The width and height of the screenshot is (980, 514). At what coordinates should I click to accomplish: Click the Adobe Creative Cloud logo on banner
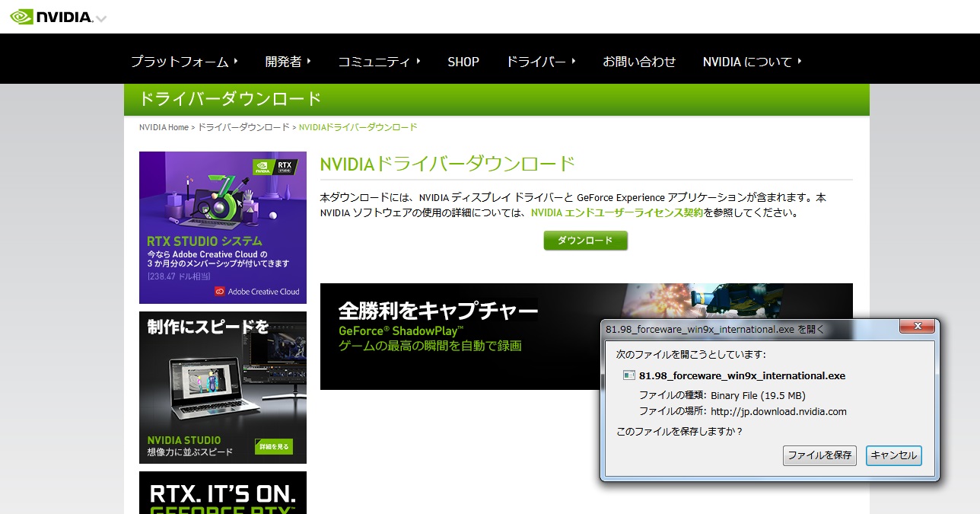coord(257,291)
